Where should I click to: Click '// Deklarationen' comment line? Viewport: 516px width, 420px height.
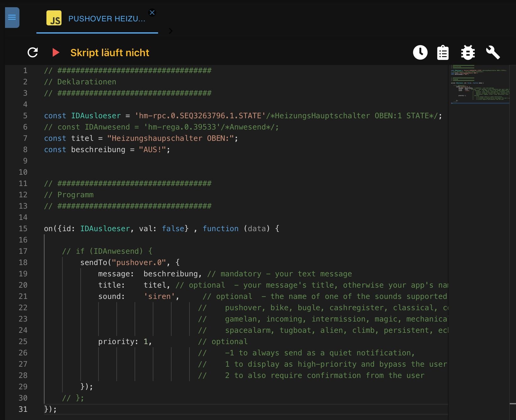80,82
